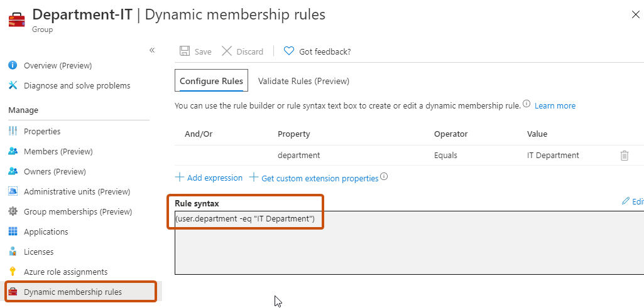Image resolution: width=644 pixels, height=308 pixels.
Task: Switch to Validate Rules (Preview) tab
Action: tap(303, 81)
